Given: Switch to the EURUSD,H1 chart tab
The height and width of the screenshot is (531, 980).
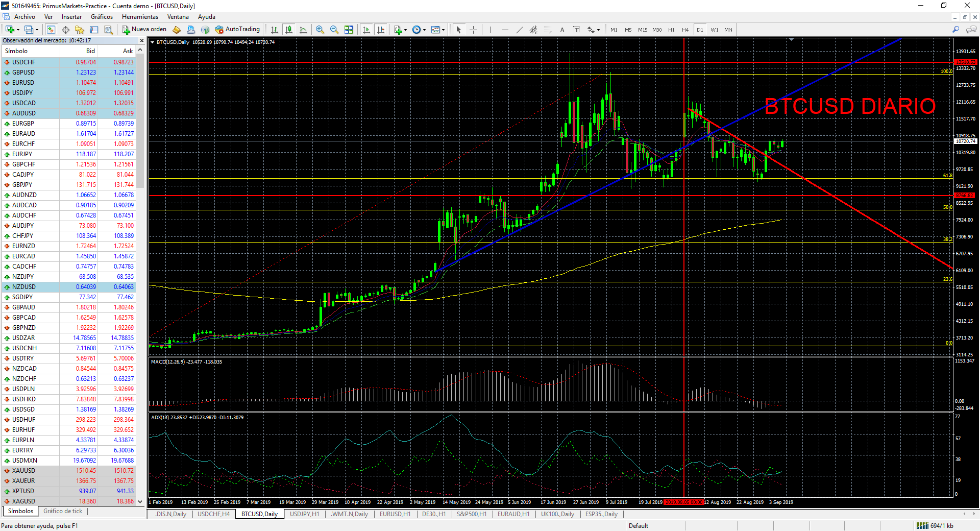Looking at the screenshot, I should point(395,514).
